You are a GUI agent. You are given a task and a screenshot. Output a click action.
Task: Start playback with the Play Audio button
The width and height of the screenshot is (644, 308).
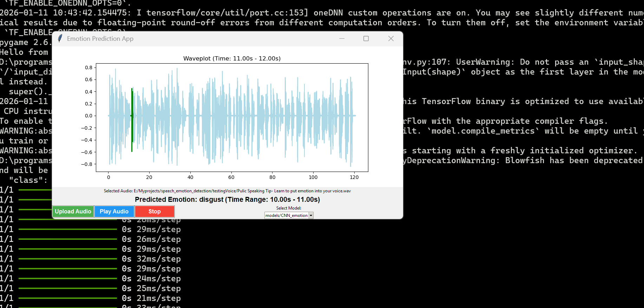[x=114, y=211]
